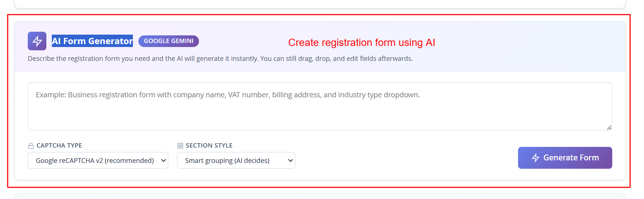Click the SECTION STYLE label
The height and width of the screenshot is (199, 644).
coord(209,145)
